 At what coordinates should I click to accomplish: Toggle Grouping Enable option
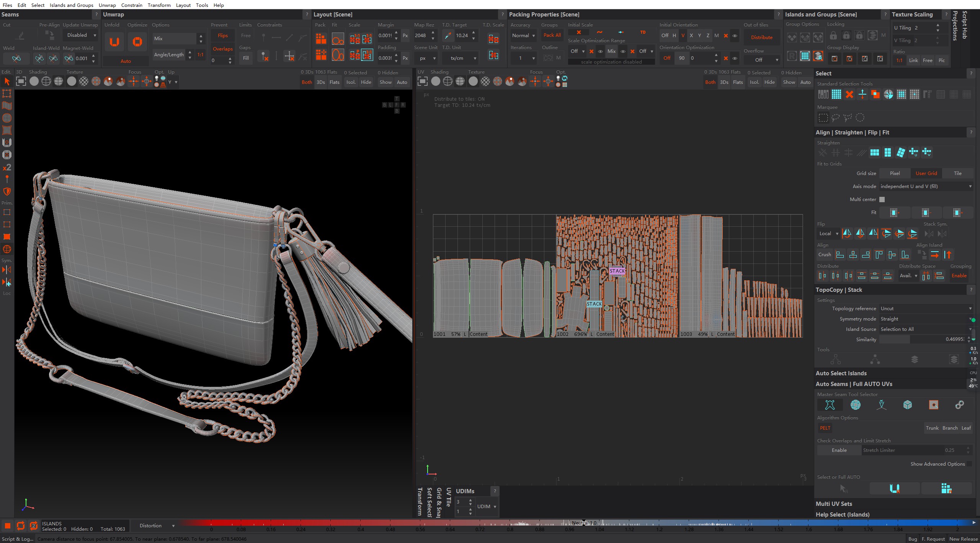pos(959,276)
